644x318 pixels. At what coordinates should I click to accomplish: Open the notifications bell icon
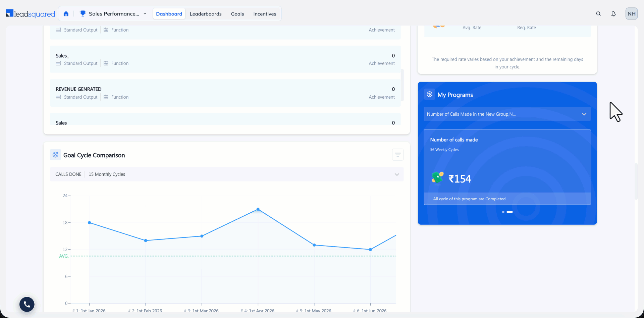pyautogui.click(x=613, y=14)
